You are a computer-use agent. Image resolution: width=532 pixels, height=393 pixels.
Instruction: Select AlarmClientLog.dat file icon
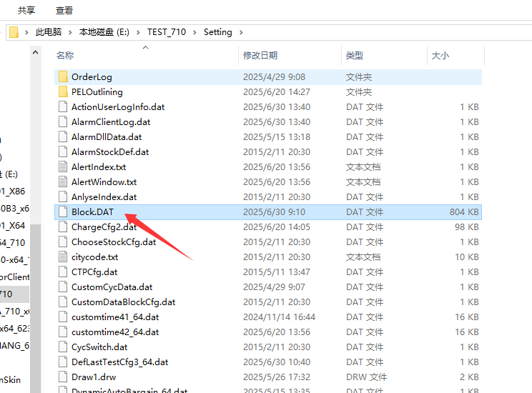click(x=63, y=121)
